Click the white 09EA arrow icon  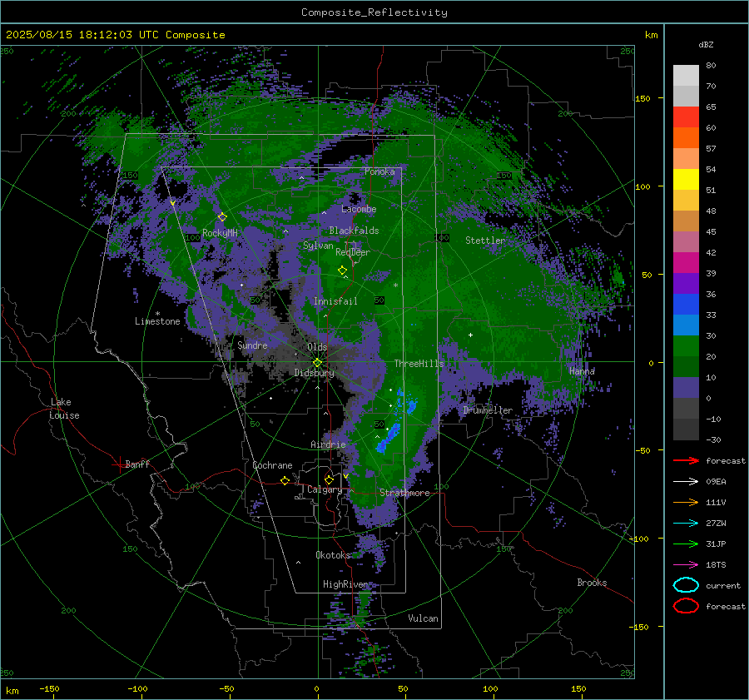click(686, 482)
